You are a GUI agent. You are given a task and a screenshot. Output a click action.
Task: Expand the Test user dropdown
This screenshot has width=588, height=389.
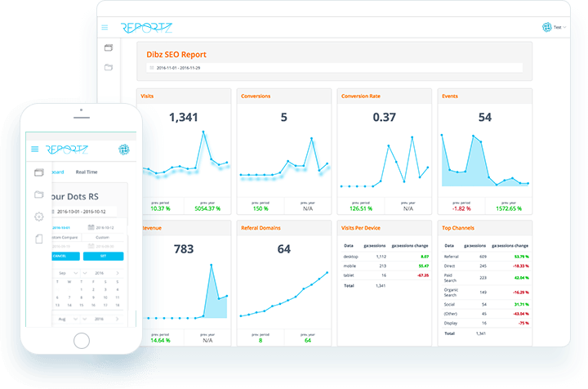tap(559, 27)
